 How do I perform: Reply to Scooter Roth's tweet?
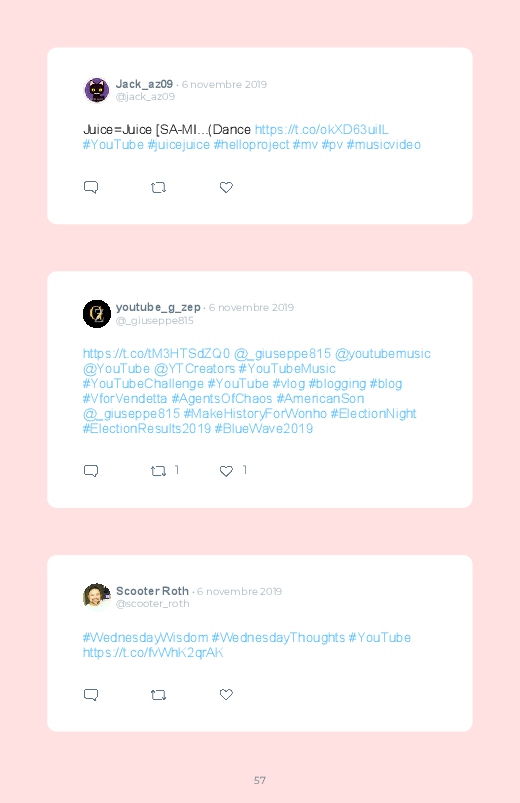(x=91, y=694)
